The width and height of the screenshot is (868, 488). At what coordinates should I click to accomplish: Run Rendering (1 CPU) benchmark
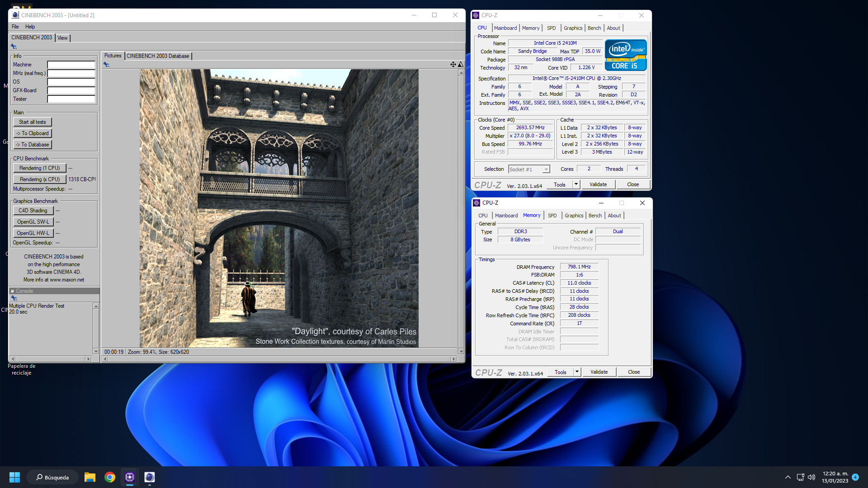40,168
